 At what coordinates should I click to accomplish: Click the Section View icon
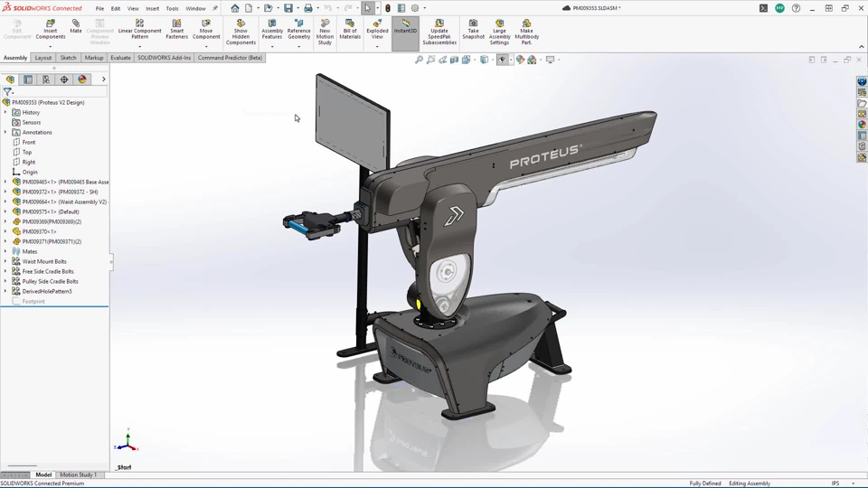(x=455, y=60)
